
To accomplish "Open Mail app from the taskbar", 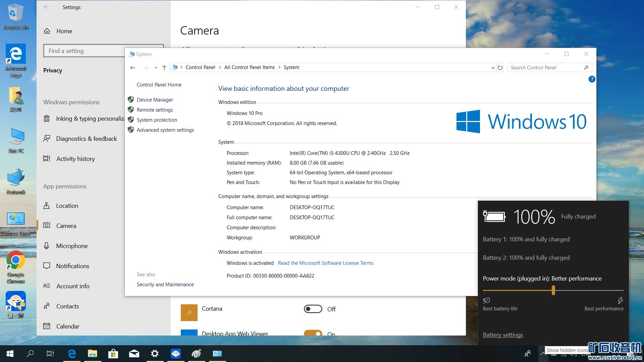I will pos(134,353).
